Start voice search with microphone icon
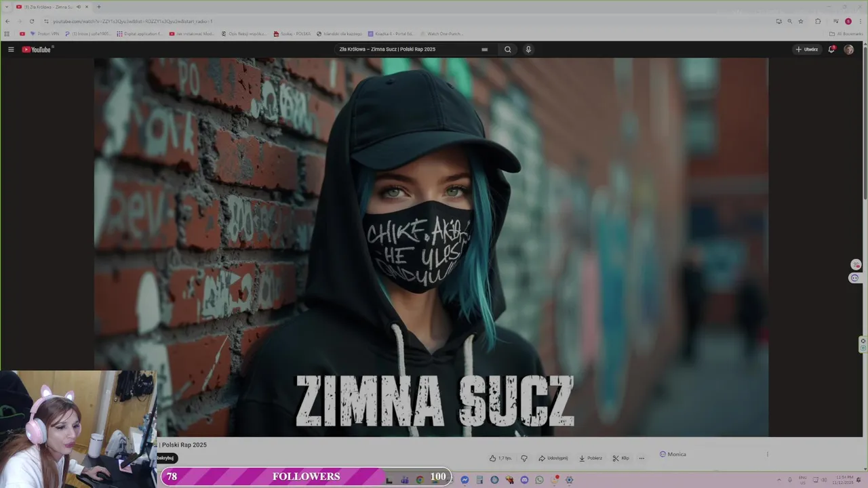The width and height of the screenshot is (868, 488). (528, 49)
